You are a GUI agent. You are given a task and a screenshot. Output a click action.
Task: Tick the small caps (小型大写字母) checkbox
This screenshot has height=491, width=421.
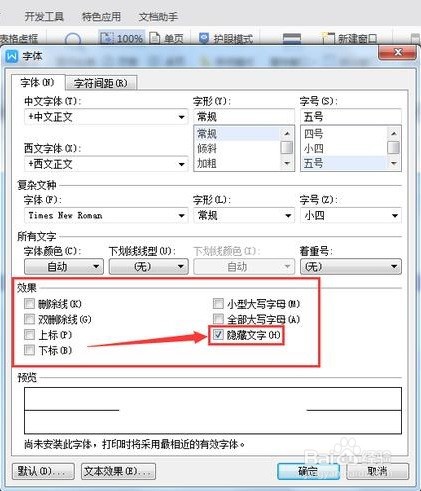[x=218, y=304]
